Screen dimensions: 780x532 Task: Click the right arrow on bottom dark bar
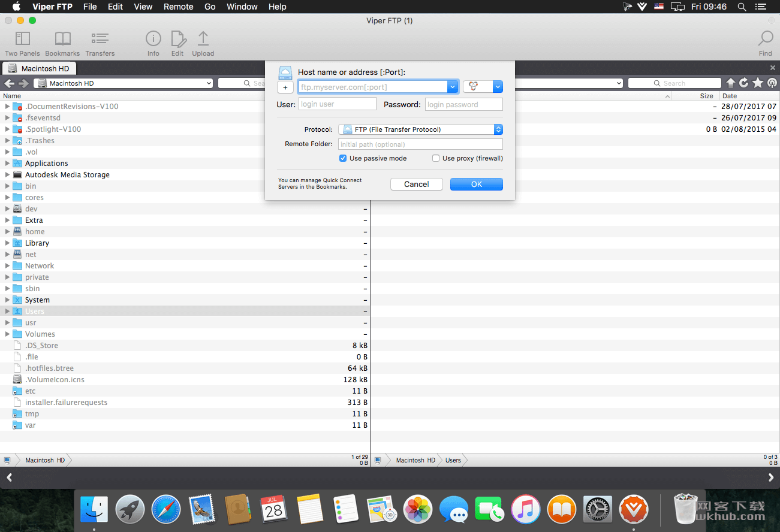coord(771,477)
